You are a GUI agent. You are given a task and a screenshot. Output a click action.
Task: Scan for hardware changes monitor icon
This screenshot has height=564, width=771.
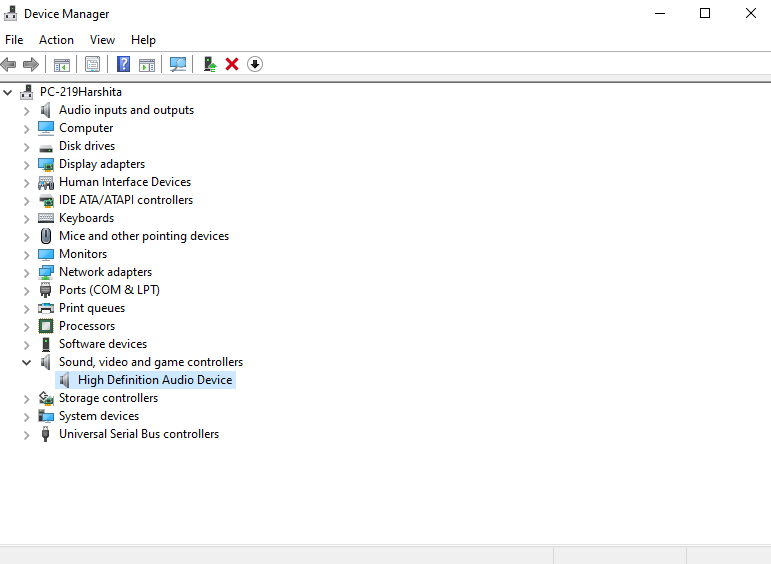point(178,64)
